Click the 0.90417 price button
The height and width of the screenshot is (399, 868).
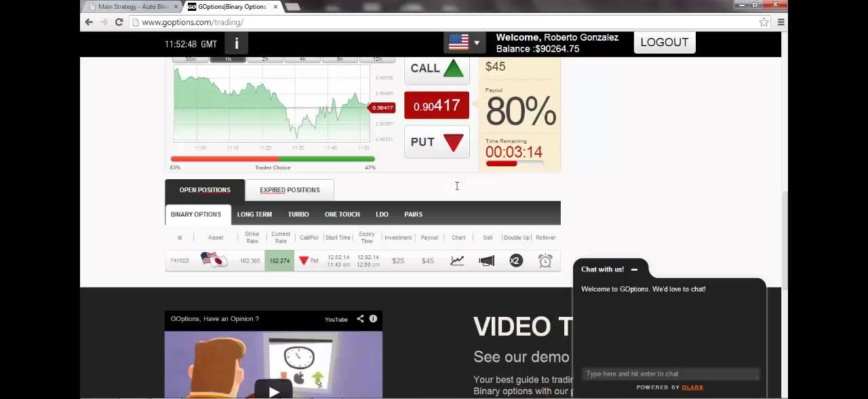(437, 105)
